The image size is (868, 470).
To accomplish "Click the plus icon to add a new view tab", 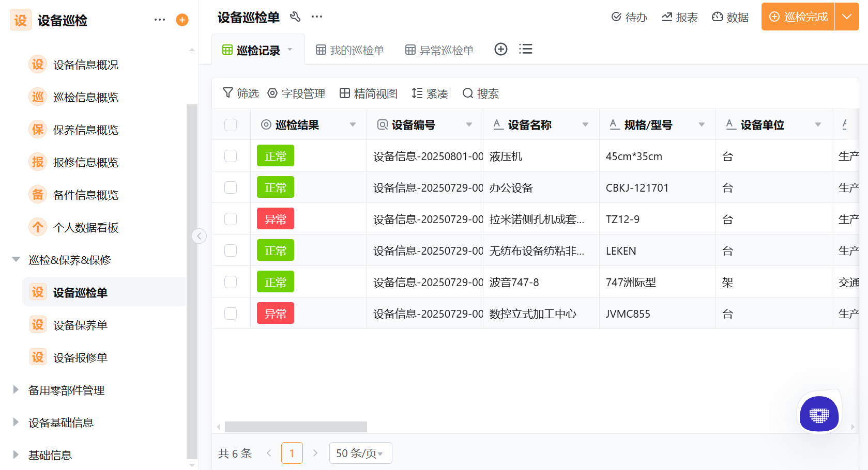I will tap(500, 49).
